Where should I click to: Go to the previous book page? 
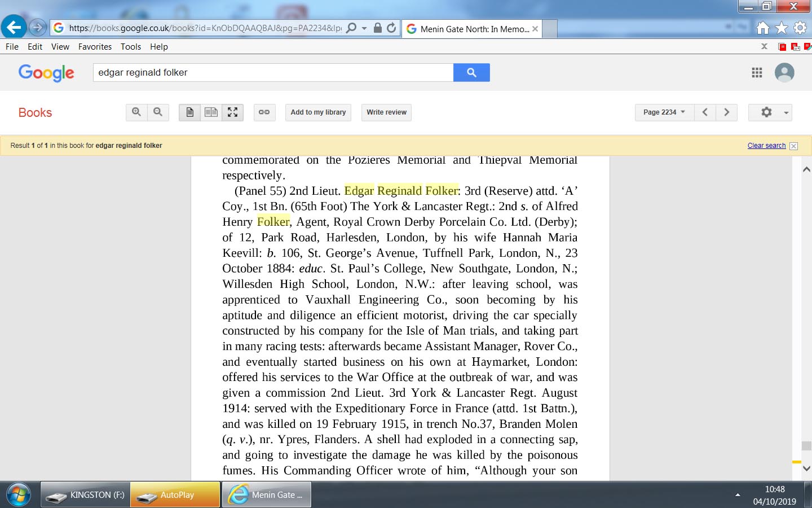pos(705,112)
